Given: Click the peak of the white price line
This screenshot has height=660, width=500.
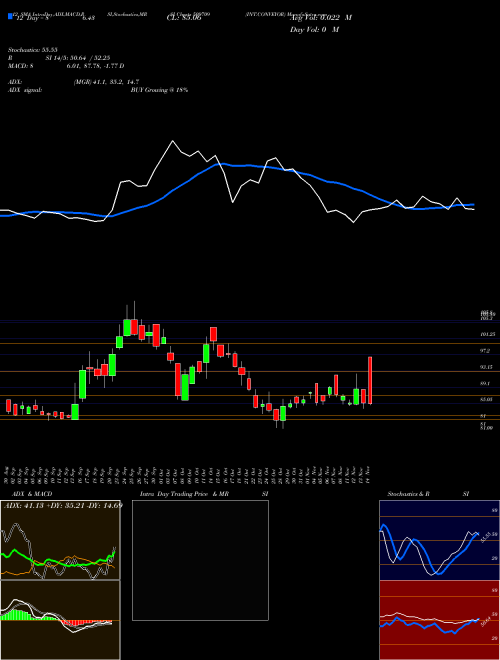Looking at the screenshot, I should click(x=172, y=141).
